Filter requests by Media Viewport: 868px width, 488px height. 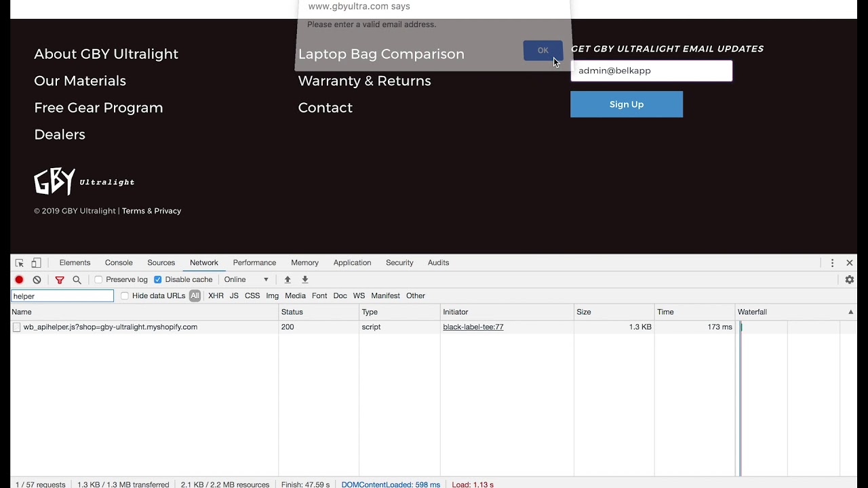[x=295, y=296]
